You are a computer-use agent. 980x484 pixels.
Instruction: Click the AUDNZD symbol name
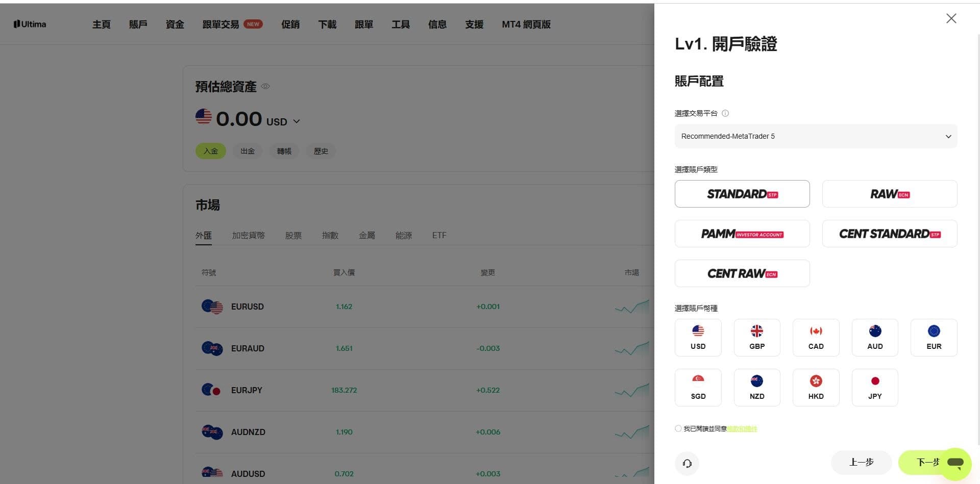coord(248,432)
